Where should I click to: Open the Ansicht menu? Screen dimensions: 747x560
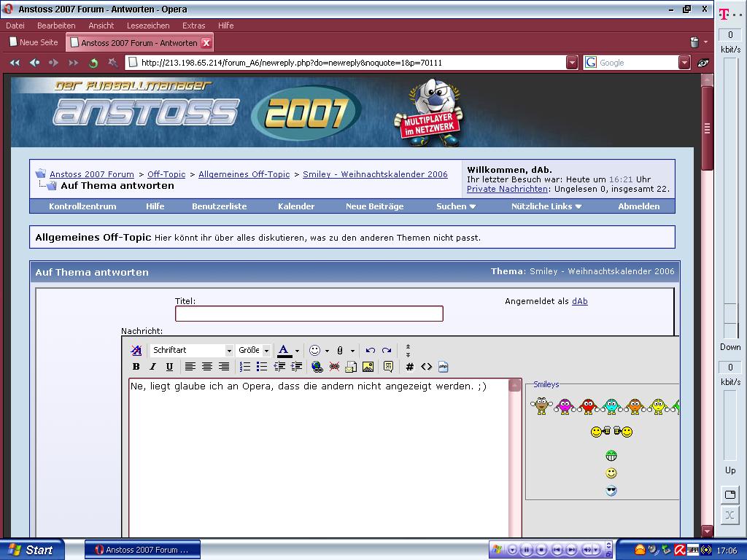click(101, 26)
